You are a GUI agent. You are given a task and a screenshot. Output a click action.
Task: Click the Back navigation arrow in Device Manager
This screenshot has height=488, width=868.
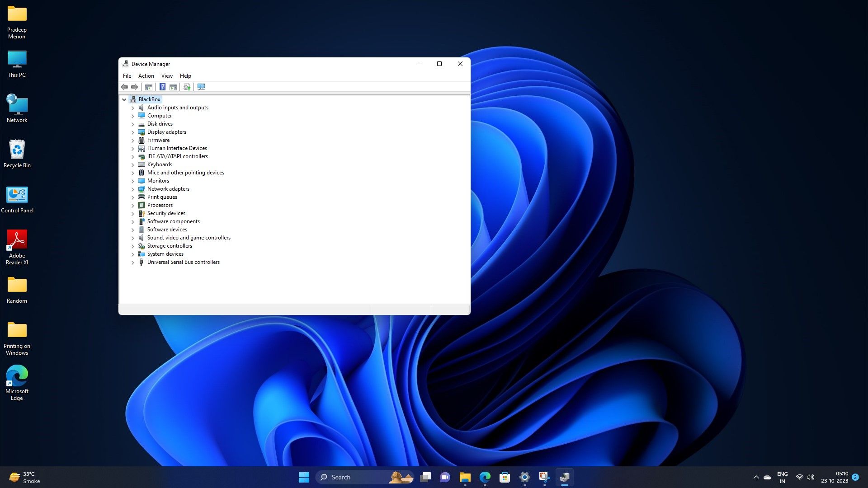coord(124,87)
